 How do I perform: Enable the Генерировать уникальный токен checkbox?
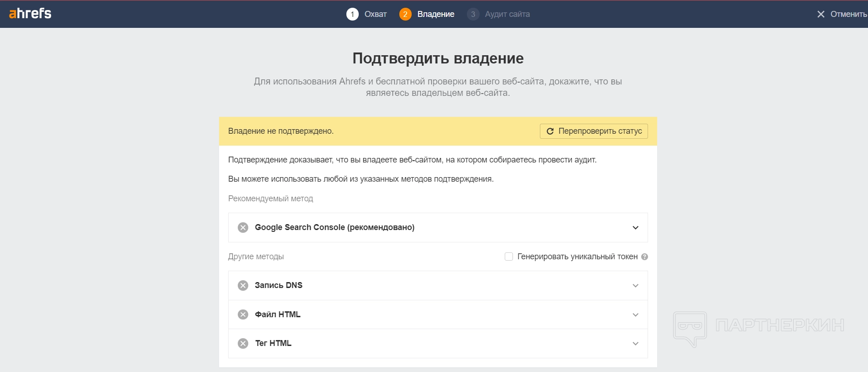point(509,257)
